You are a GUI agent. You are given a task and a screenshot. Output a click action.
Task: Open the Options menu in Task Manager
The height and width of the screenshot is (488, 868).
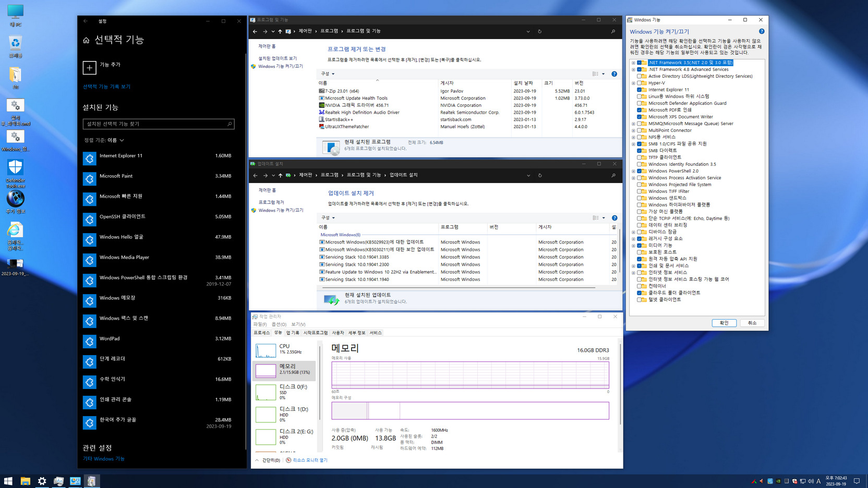point(279,324)
